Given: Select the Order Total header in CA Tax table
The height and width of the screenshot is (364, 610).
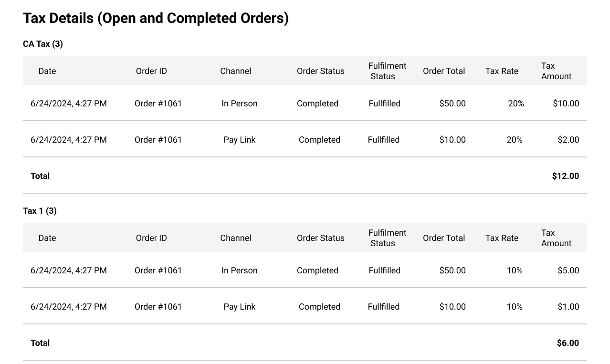Looking at the screenshot, I should pos(443,71).
